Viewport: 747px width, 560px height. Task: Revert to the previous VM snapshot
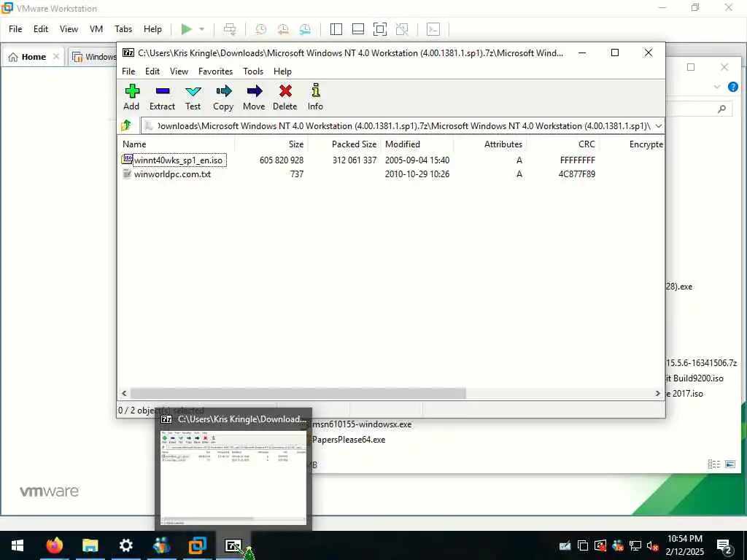283,29
